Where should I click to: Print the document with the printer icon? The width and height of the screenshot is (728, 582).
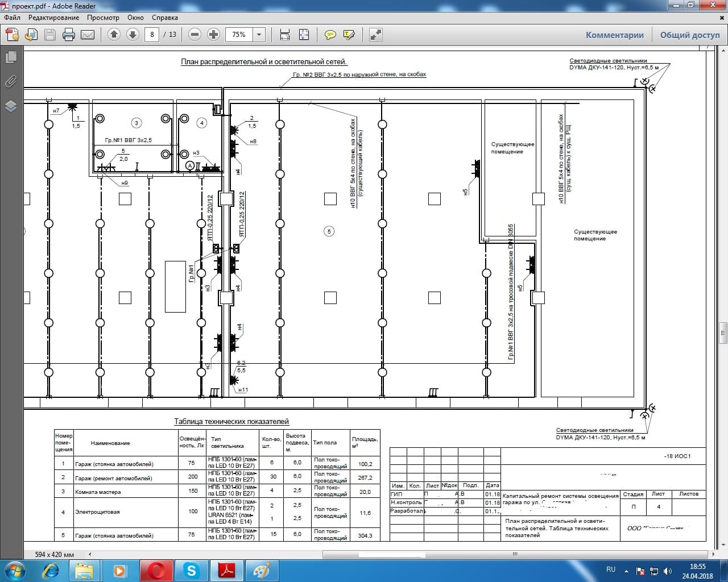tap(69, 35)
